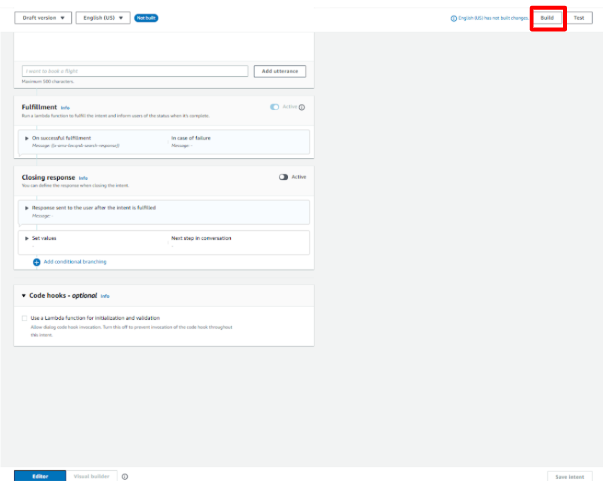Image resolution: width=603 pixels, height=482 pixels.
Task: Click the Add conditional branching link
Action: pos(75,262)
